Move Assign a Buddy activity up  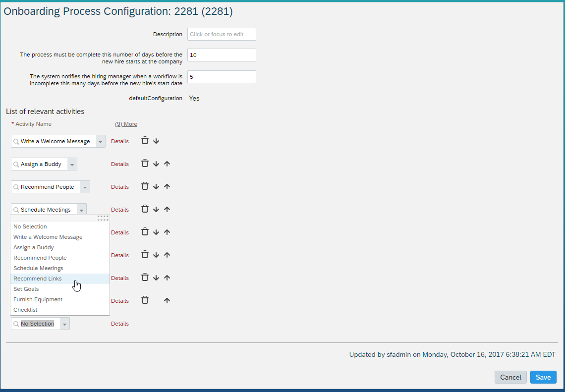pos(167,164)
